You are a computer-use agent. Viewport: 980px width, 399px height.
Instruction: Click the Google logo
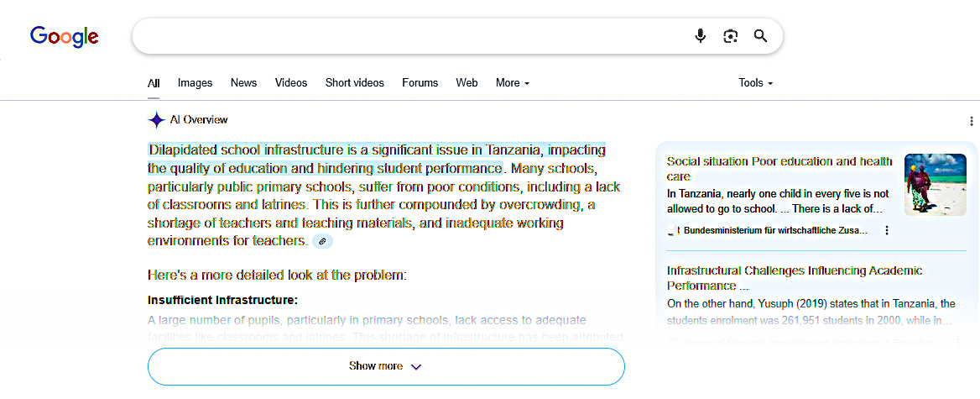(x=65, y=36)
